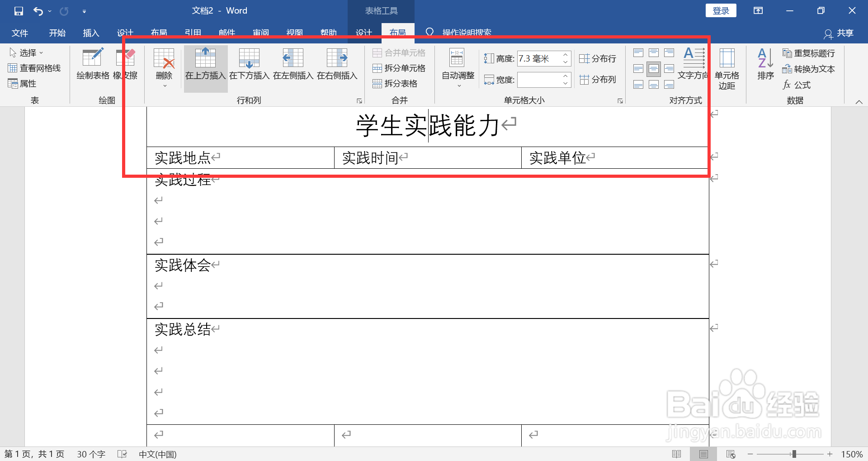Split cells using 拆分单元格

coord(400,68)
